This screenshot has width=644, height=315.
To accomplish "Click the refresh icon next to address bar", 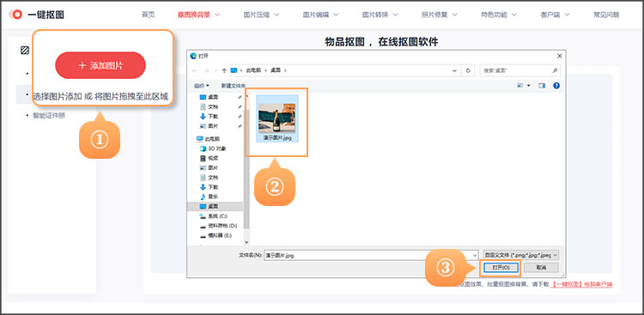I will point(468,70).
